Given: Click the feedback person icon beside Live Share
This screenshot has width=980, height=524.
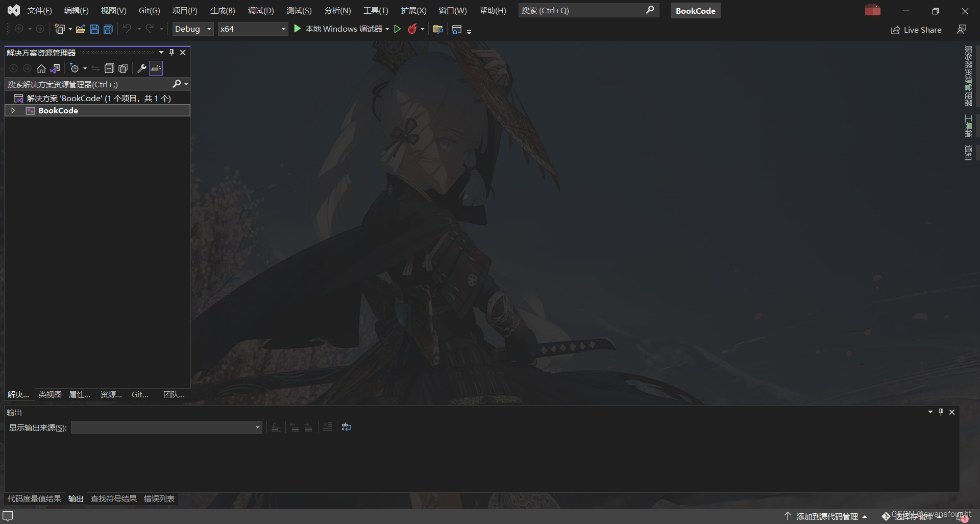Looking at the screenshot, I should [962, 30].
